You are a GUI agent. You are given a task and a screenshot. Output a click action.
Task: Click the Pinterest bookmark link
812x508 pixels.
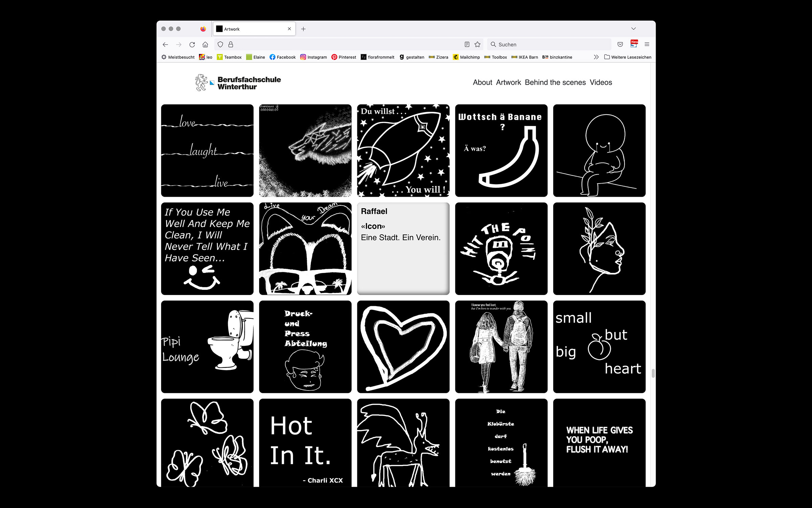[x=344, y=57]
